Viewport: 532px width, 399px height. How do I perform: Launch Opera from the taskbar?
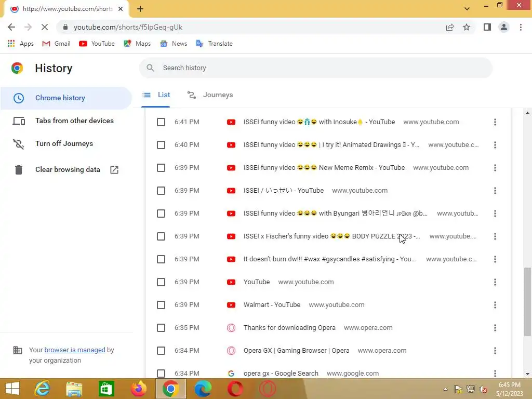click(x=235, y=389)
